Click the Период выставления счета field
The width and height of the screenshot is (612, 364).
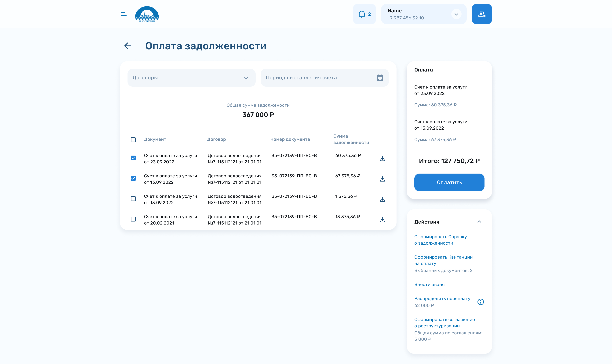tap(319, 78)
